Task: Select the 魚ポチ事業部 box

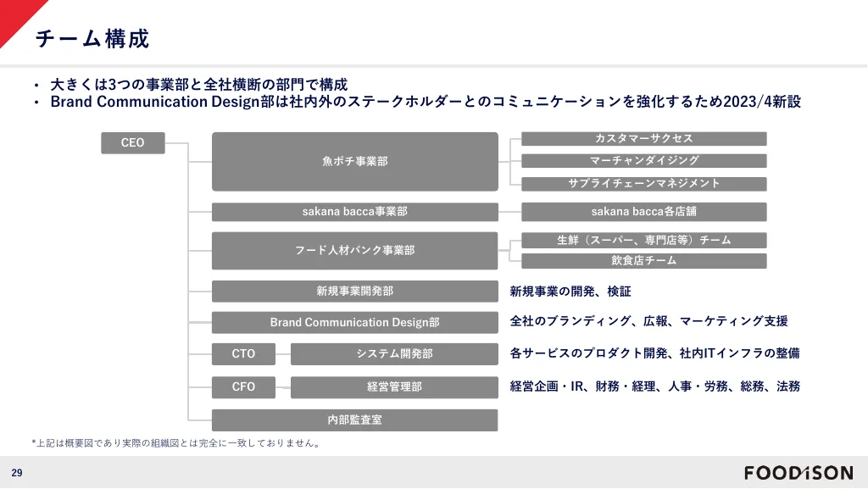Action: point(355,162)
